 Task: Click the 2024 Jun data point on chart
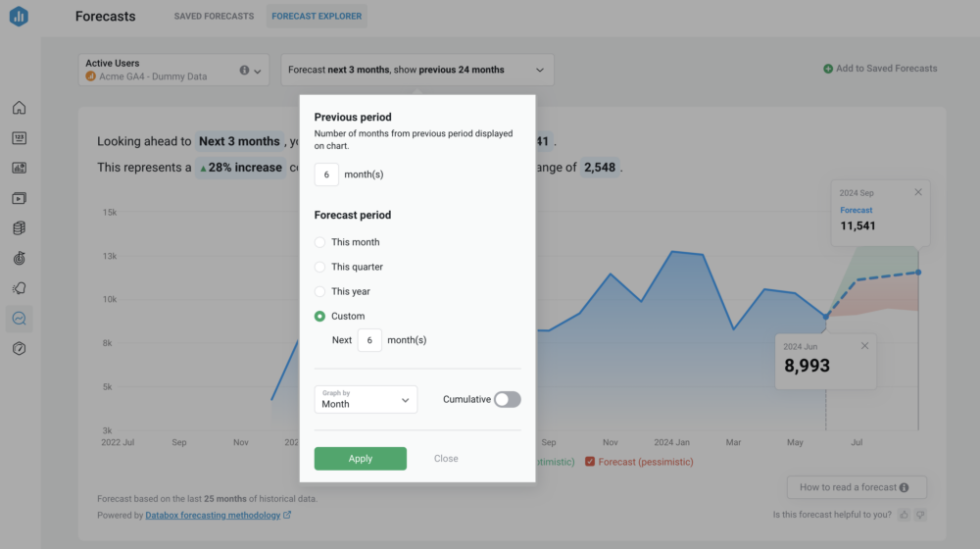(825, 317)
